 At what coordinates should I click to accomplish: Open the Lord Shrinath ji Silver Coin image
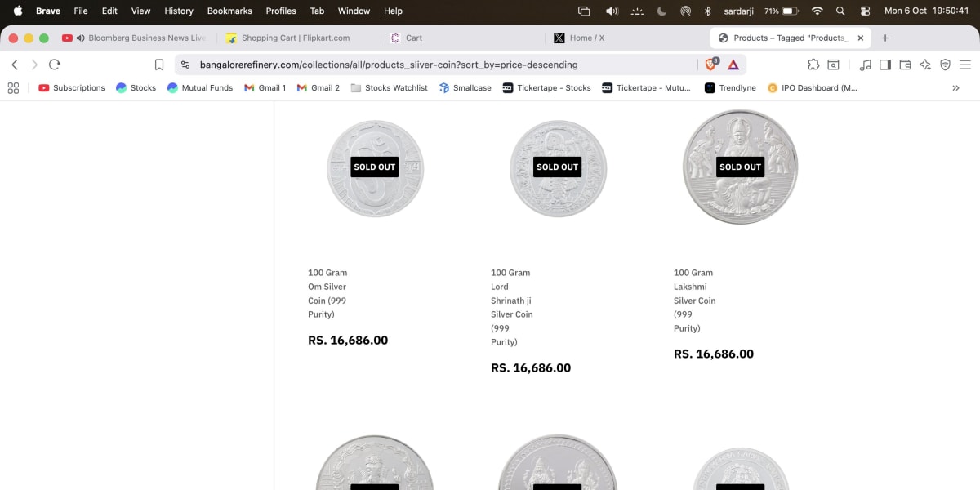coord(558,167)
